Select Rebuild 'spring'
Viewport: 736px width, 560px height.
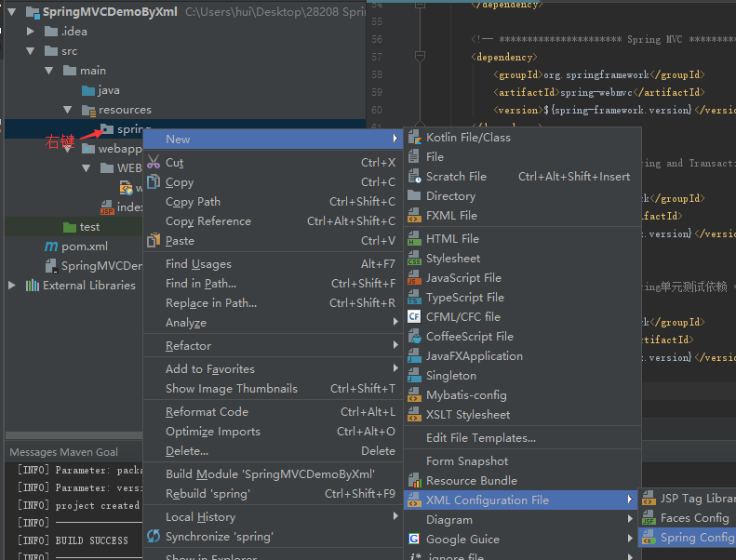(x=274, y=494)
